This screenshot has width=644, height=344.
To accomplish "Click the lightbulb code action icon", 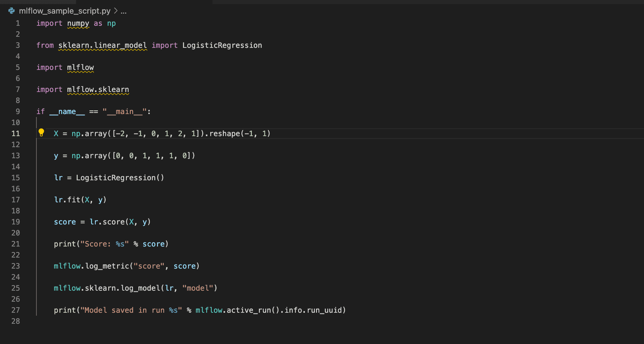I will tap(41, 132).
